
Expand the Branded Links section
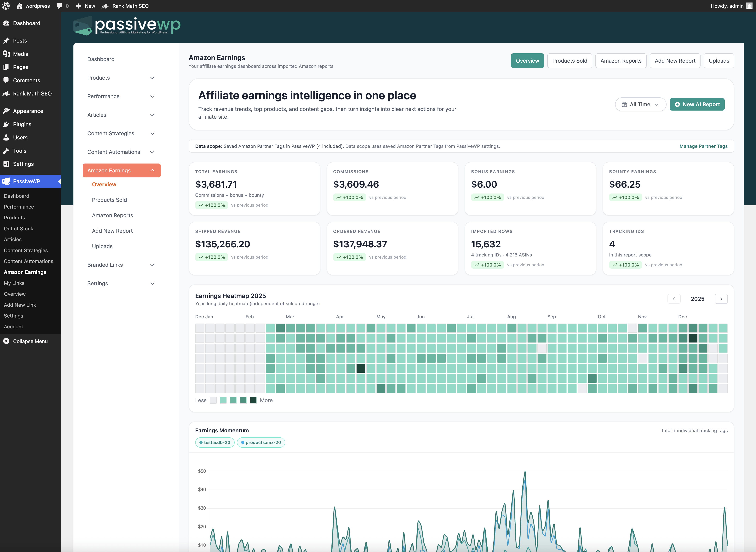coord(121,265)
